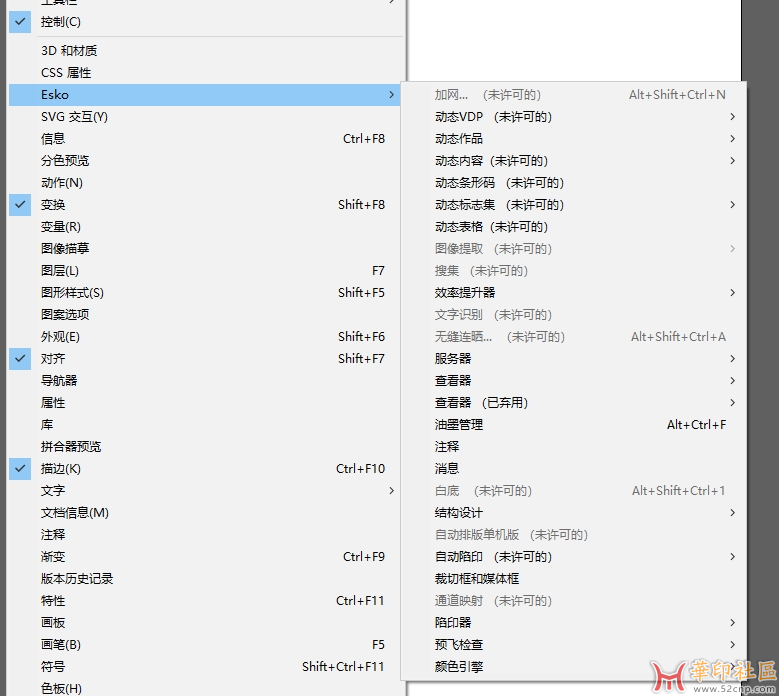Screen dimensions: 779x696
Task: Click the disabled 白底 entry
Action: tap(574, 491)
